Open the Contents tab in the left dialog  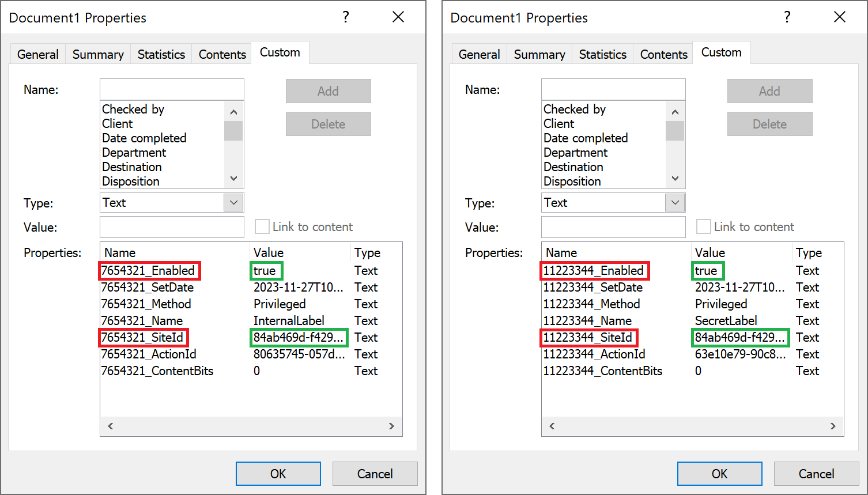(221, 54)
